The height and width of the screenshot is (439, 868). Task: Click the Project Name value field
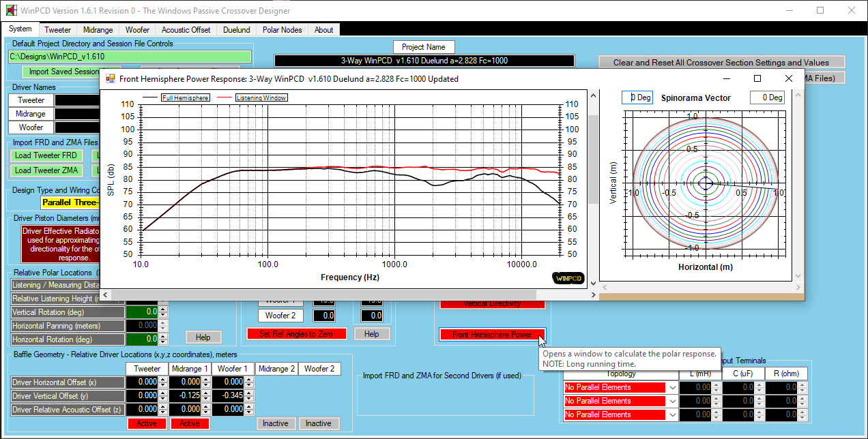click(424, 61)
